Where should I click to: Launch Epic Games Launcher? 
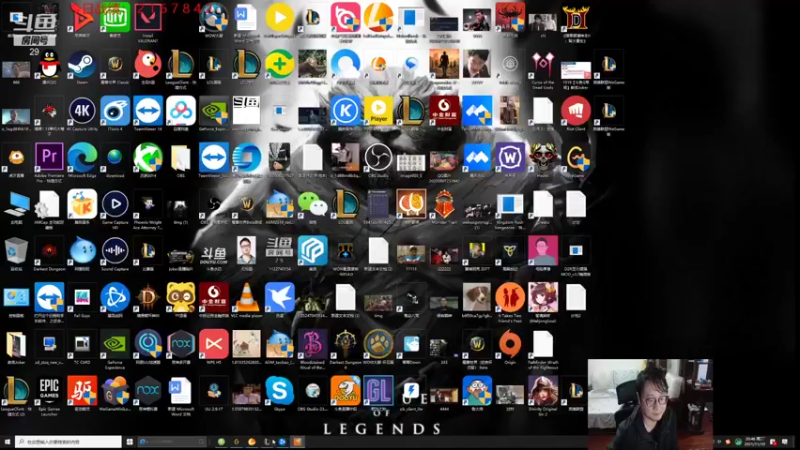(49, 391)
